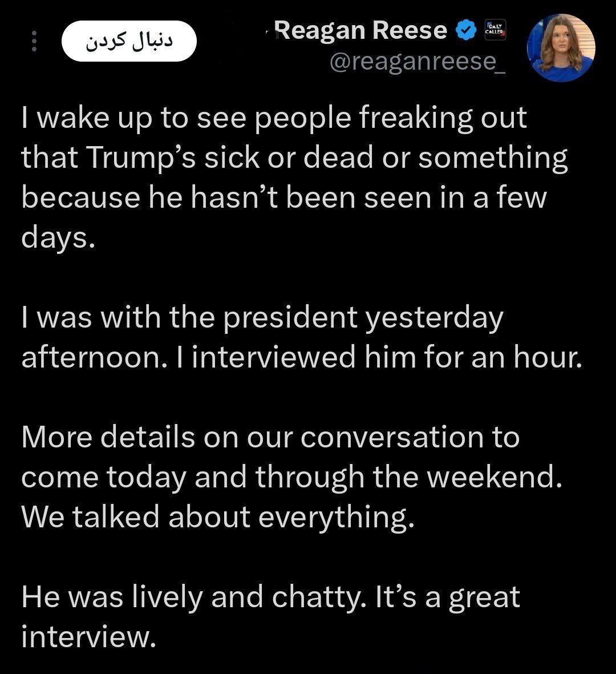This screenshot has height=674, width=616.
Task: Click the @reaganreese_ handle
Action: click(416, 62)
